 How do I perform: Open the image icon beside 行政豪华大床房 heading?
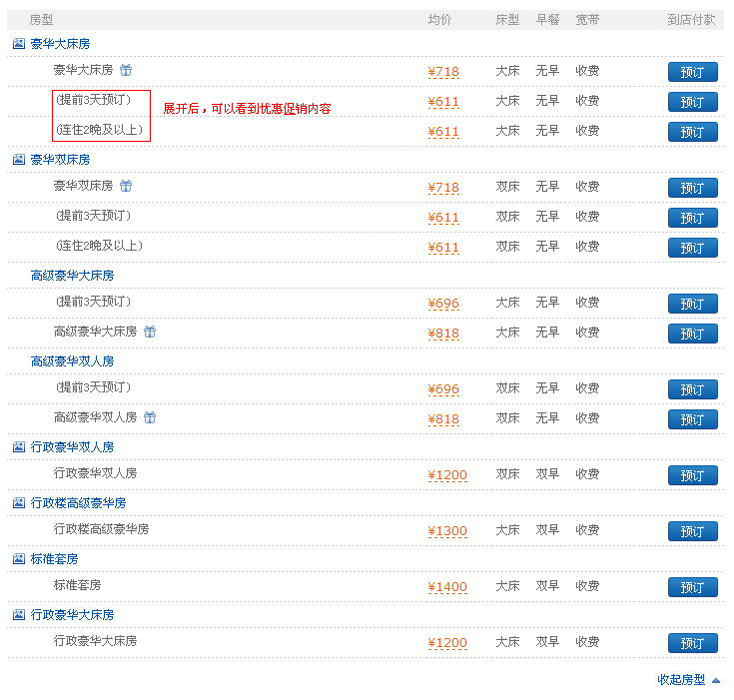click(x=18, y=615)
